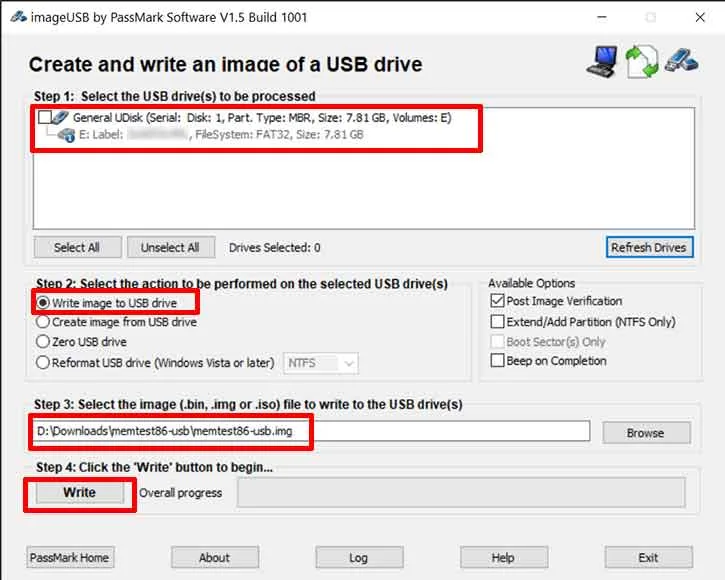The height and width of the screenshot is (580, 725).
Task: Open the About dialog
Action: (215, 558)
